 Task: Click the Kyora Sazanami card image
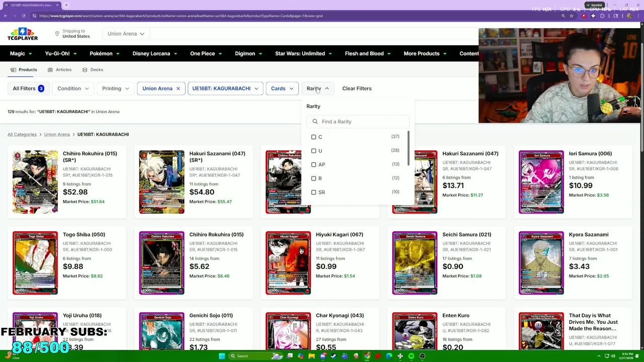point(541,263)
